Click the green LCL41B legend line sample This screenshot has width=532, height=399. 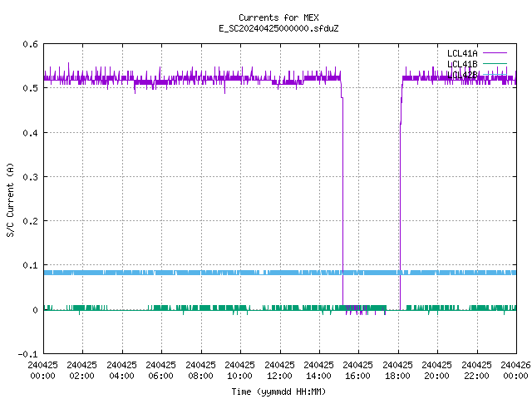click(495, 63)
